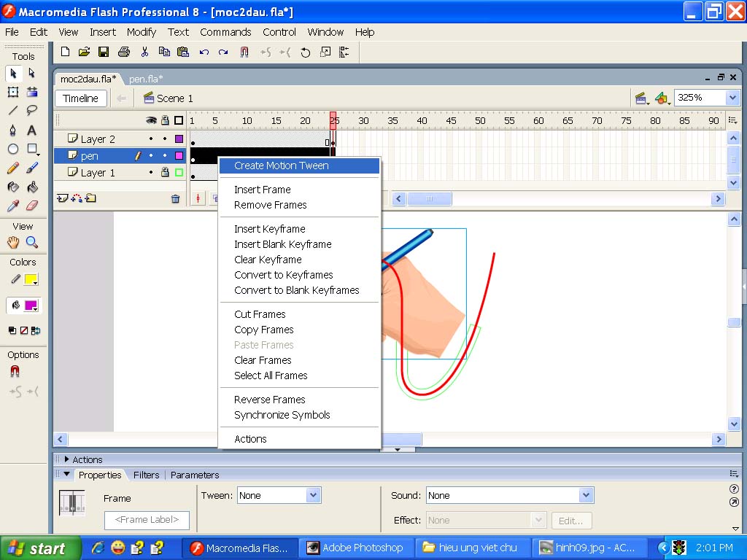747x560 pixels.
Task: Switch to the pen.fla* document tab
Action: (146, 79)
